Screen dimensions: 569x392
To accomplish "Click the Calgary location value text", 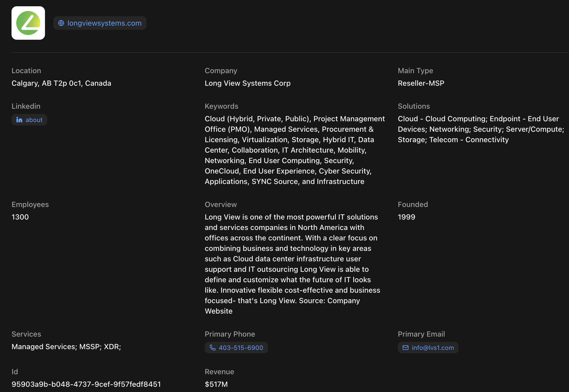I will 61,83.
